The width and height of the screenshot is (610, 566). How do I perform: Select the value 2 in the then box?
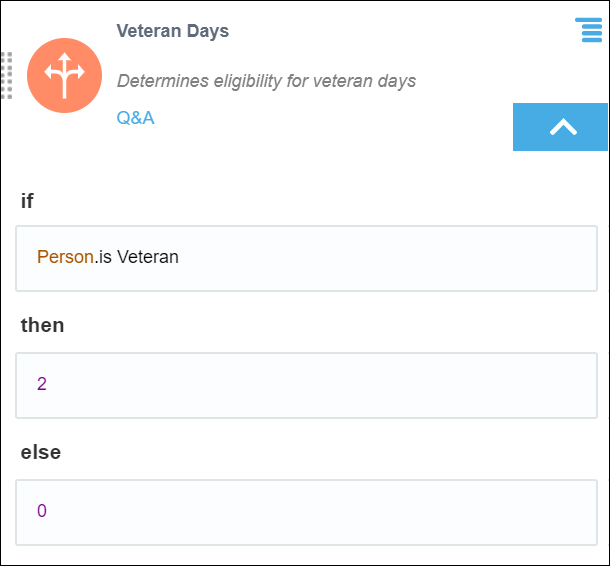[x=42, y=384]
